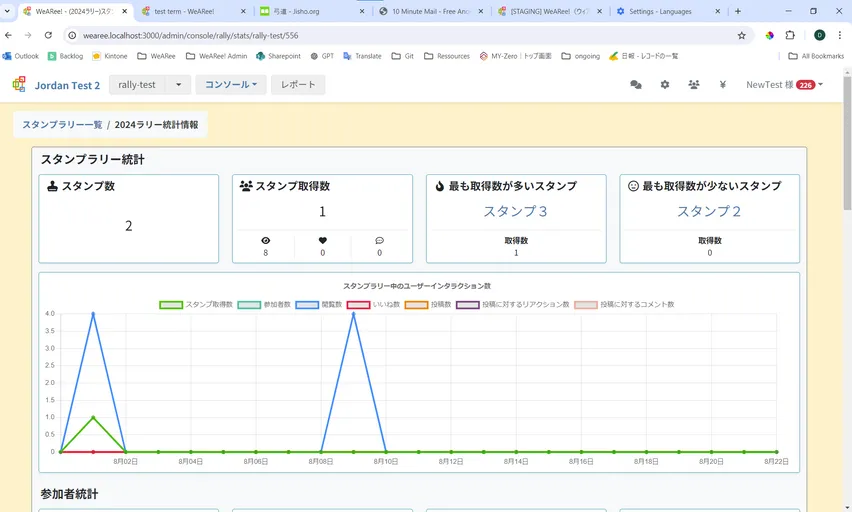Viewport: 852px width, 512px height.
Task: Click the WeAReel logo icon
Action: tap(19, 85)
